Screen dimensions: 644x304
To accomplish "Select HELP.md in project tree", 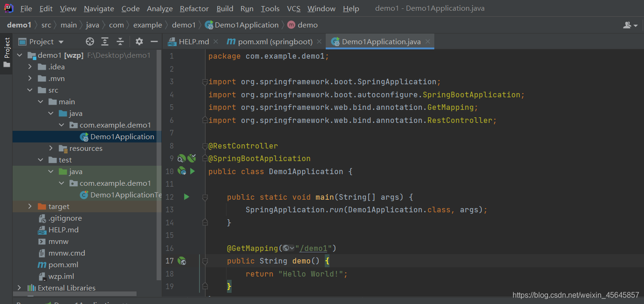I will tap(58, 230).
